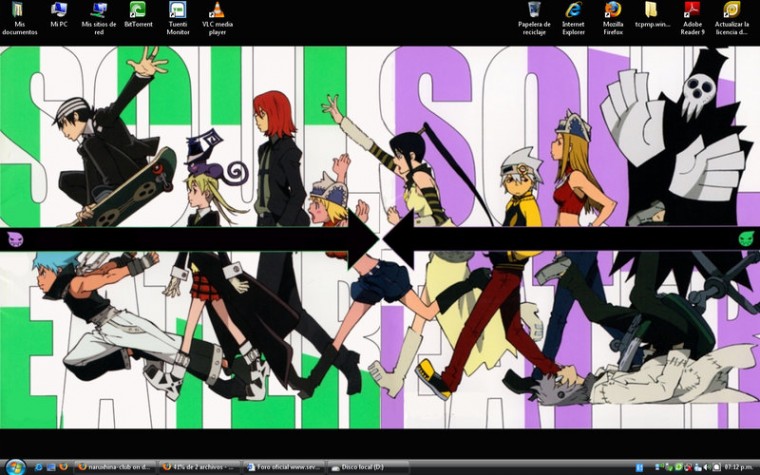Open the Windows Start orb

(x=15, y=467)
